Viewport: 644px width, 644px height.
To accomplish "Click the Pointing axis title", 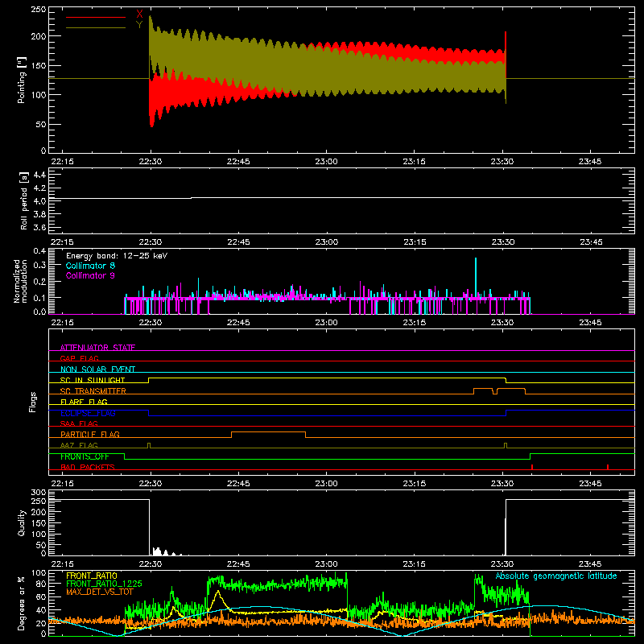I will tap(22, 80).
